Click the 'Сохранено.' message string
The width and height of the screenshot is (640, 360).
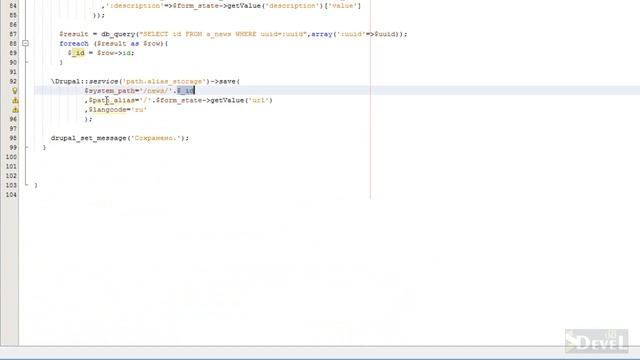(156, 138)
